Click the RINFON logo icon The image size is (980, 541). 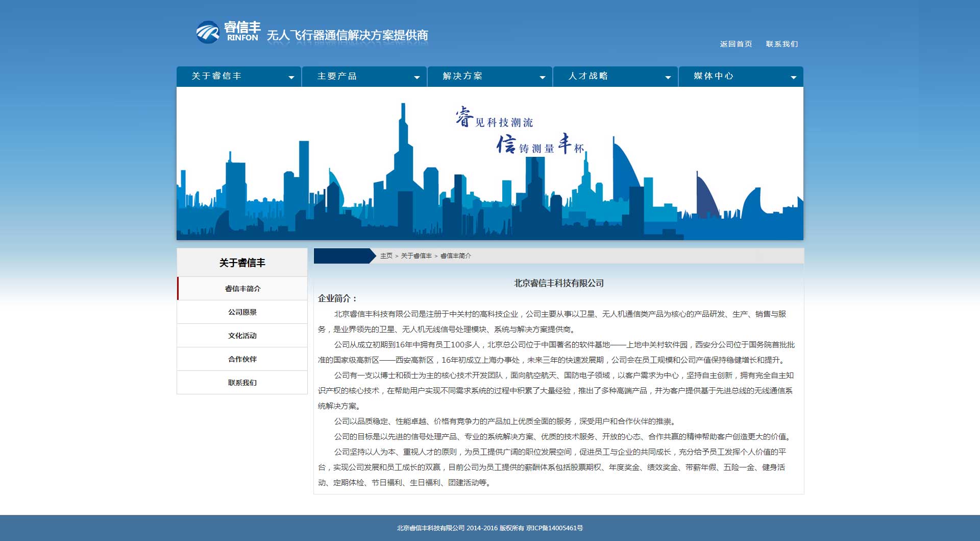(208, 32)
